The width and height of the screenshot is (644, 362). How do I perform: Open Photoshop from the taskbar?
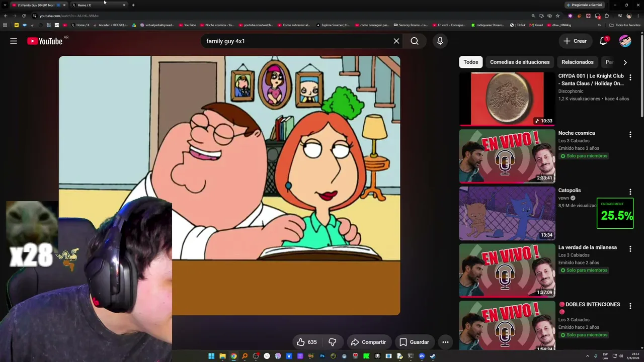tap(322, 356)
